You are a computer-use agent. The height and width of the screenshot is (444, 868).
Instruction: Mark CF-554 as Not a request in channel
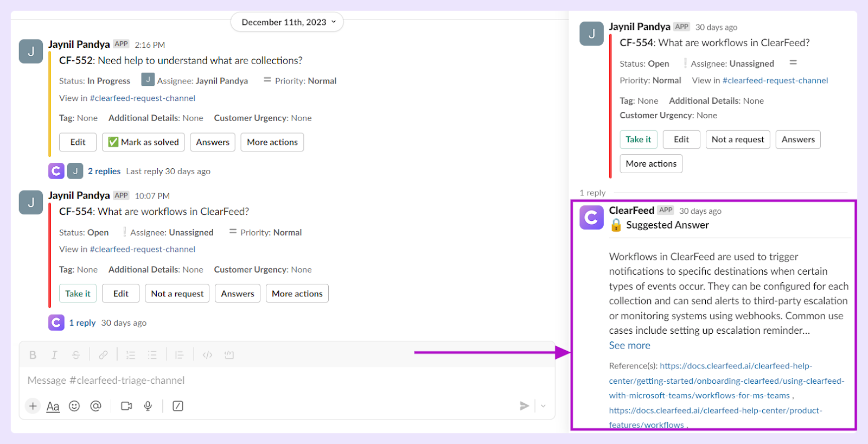(x=177, y=294)
